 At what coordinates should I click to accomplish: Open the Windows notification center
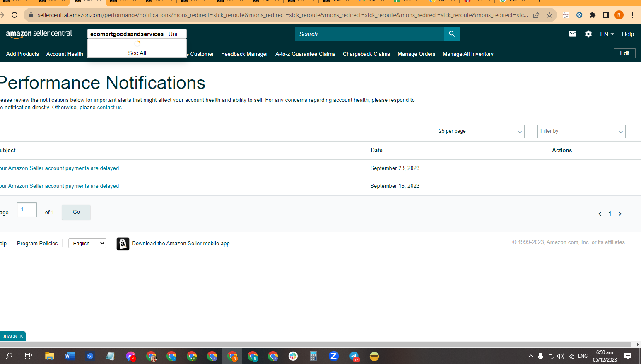(x=628, y=356)
